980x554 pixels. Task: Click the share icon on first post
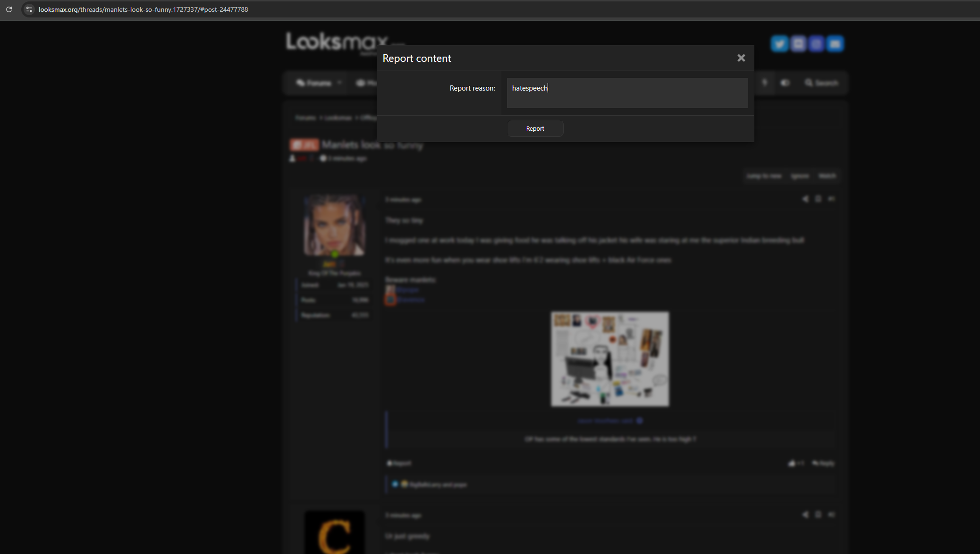tap(805, 199)
